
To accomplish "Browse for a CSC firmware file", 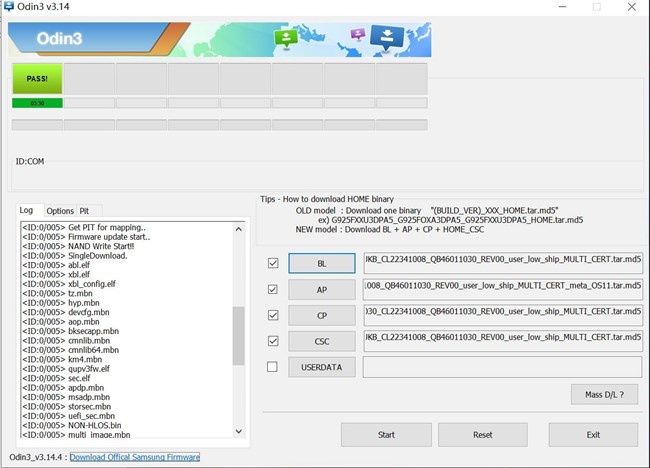I will coord(322,341).
